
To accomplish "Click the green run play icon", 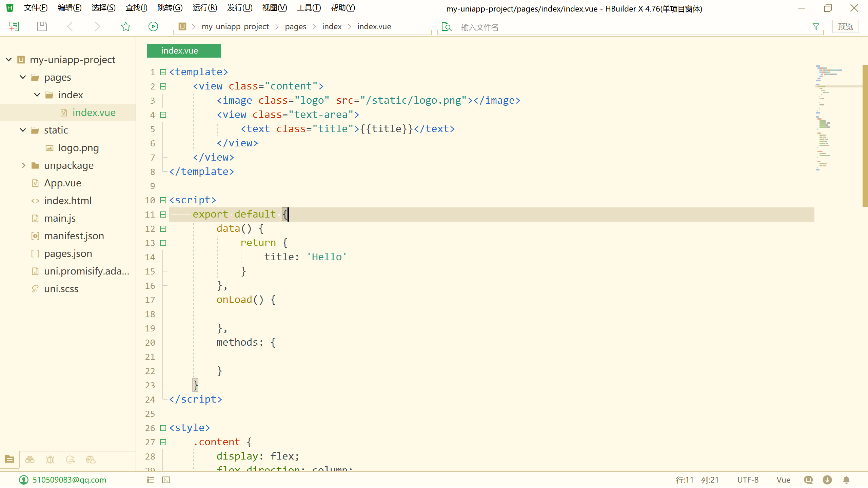I will tap(153, 26).
